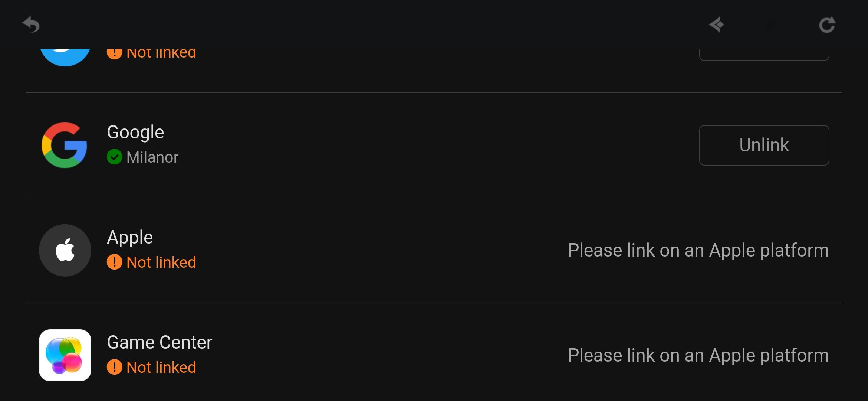Click the Game Center row's "Please link" message

(x=698, y=355)
